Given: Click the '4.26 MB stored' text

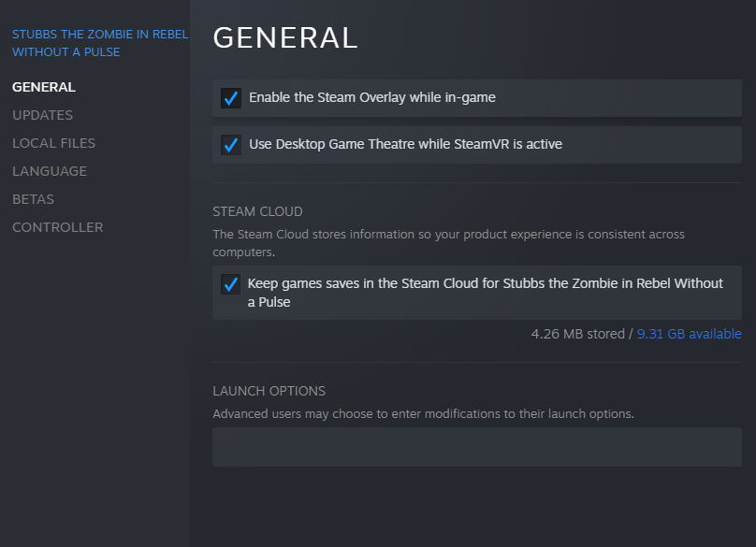Looking at the screenshot, I should click(x=576, y=334).
